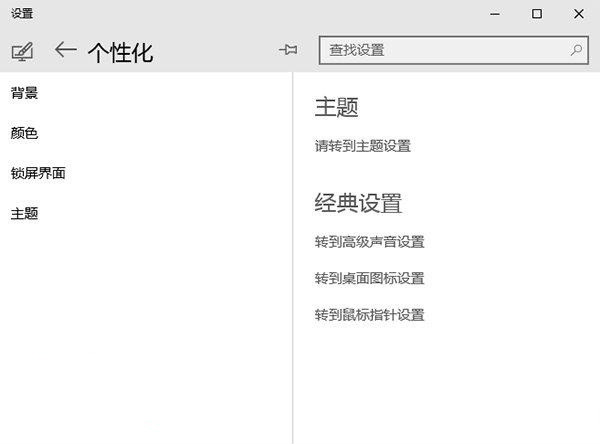Click the personalization monitor-and-pen icon
This screenshot has width=600, height=444.
[22, 51]
